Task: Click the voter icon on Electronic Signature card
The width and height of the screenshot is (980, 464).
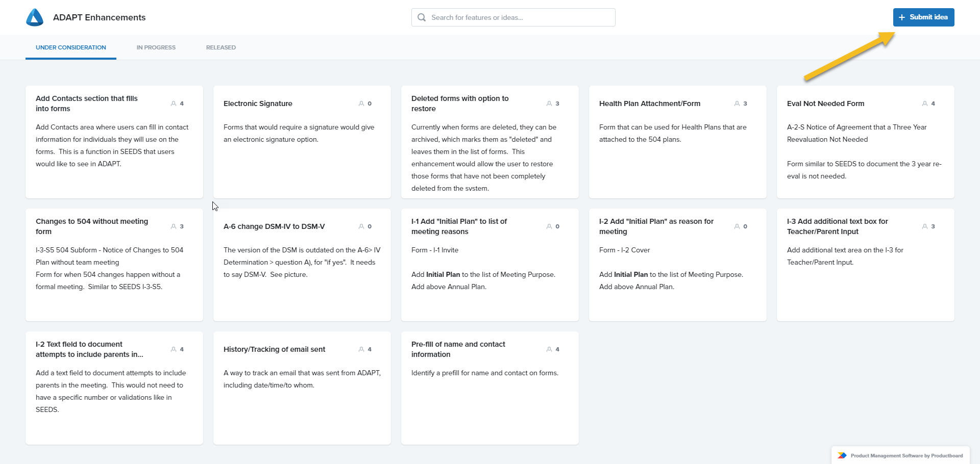Action: pyautogui.click(x=362, y=104)
